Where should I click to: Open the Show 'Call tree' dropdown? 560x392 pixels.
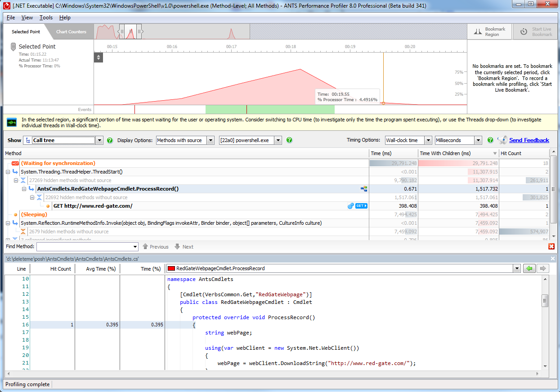99,140
